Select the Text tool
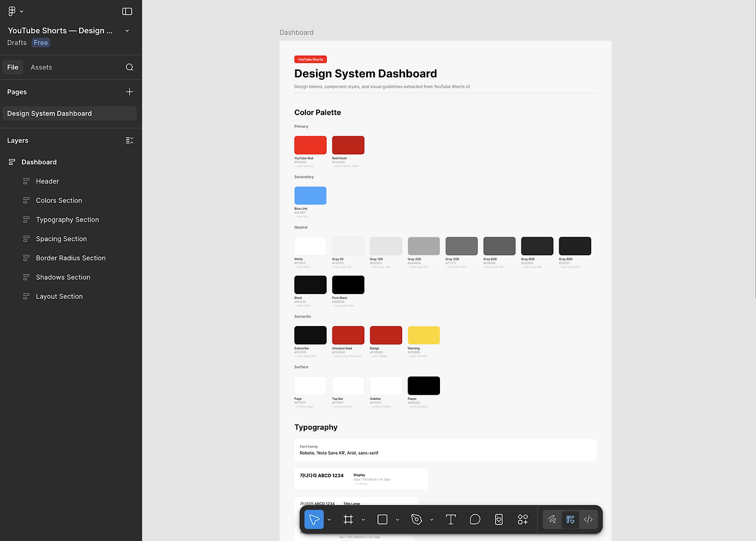This screenshot has width=756, height=541. (x=451, y=520)
